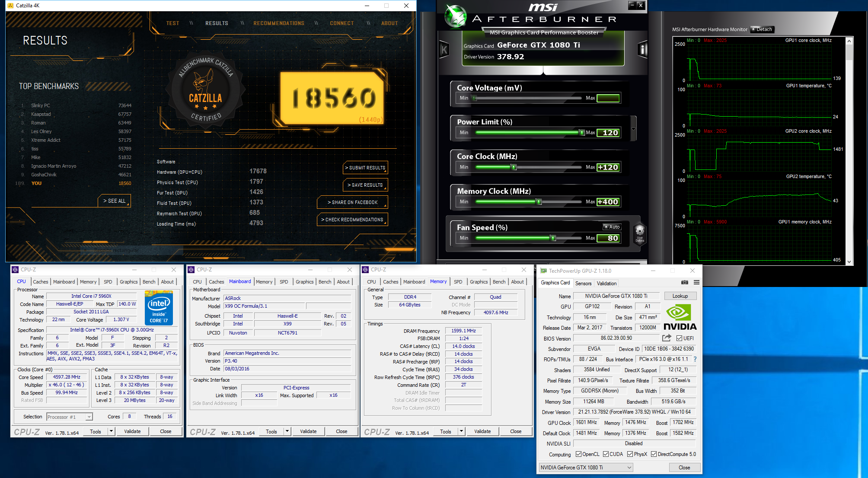Image resolution: width=868 pixels, height=478 pixels.
Task: Open GPU-Z hamburger menu icon
Action: (696, 282)
